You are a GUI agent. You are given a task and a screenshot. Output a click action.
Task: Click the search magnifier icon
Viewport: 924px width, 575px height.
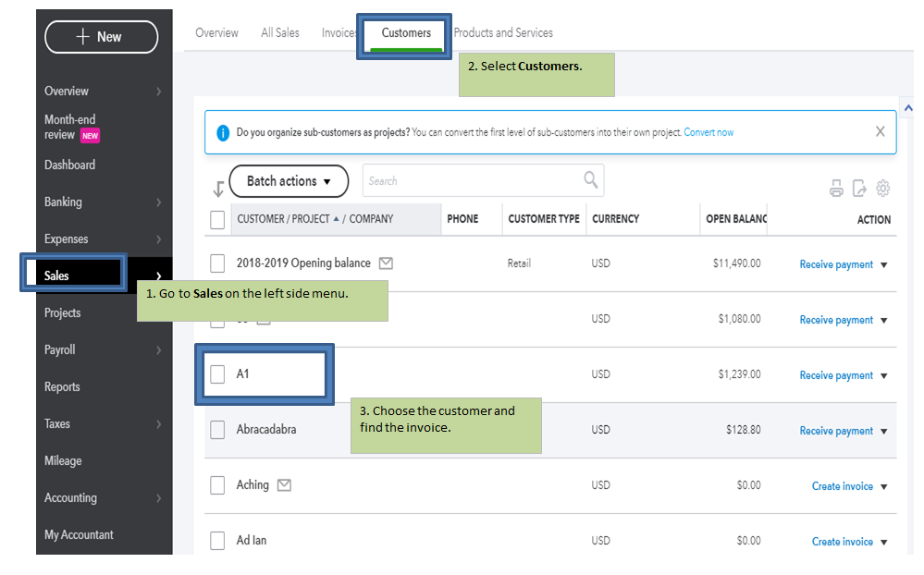[590, 180]
